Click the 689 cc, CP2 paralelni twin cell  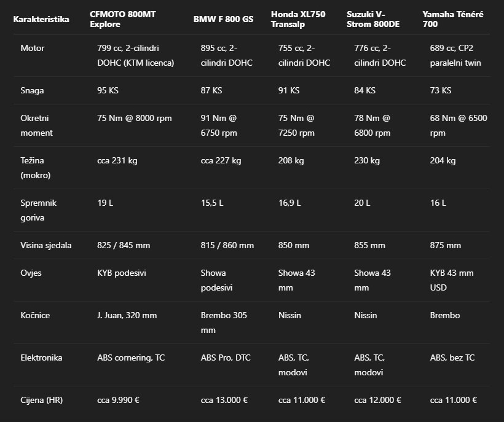[455, 55]
